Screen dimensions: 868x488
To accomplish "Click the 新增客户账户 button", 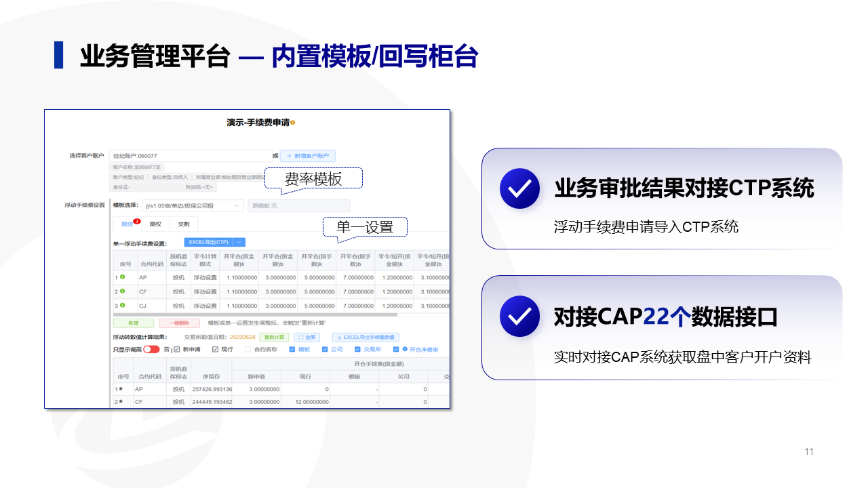I will 308,156.
